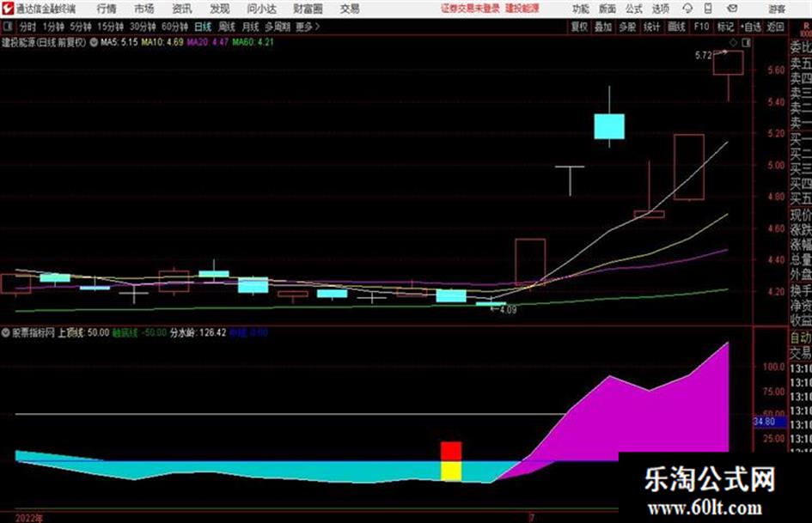This screenshot has height=523, width=812.
Task: Click the 通达信 app logo icon
Action: (7, 9)
